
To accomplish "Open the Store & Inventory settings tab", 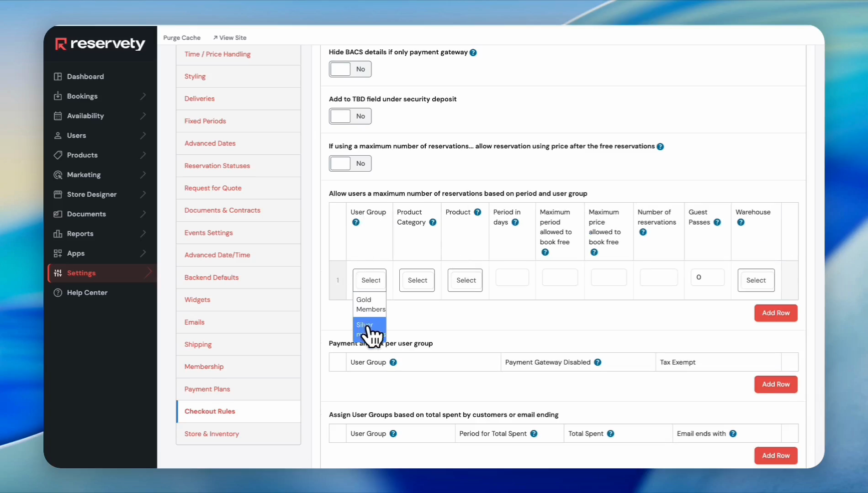I will 212,434.
